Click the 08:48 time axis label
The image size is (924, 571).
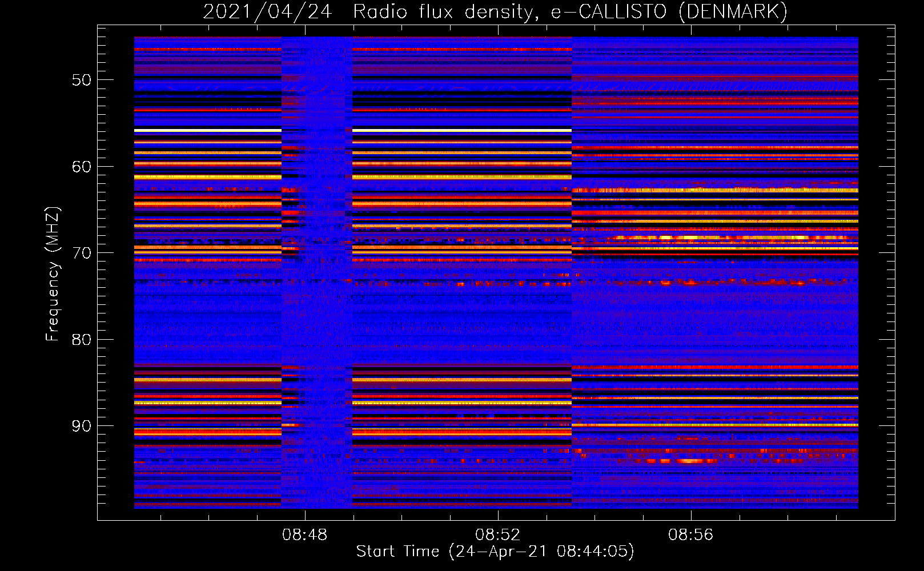tap(304, 535)
